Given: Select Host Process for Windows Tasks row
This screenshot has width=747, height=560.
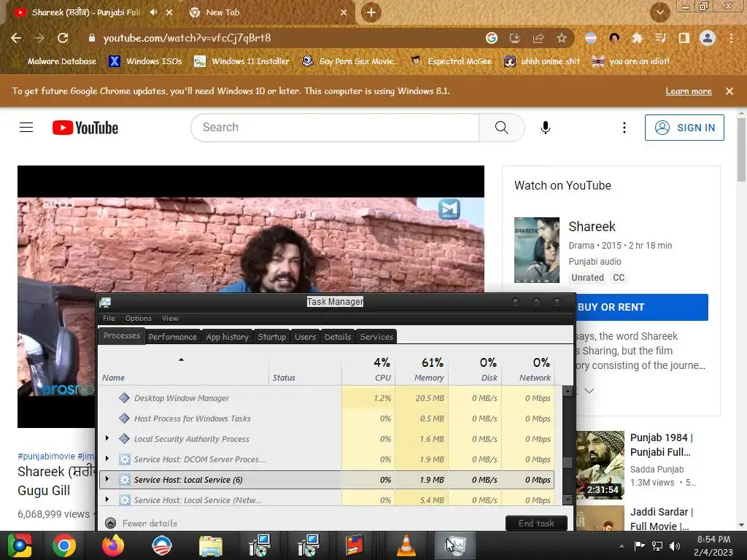Looking at the screenshot, I should coord(326,418).
